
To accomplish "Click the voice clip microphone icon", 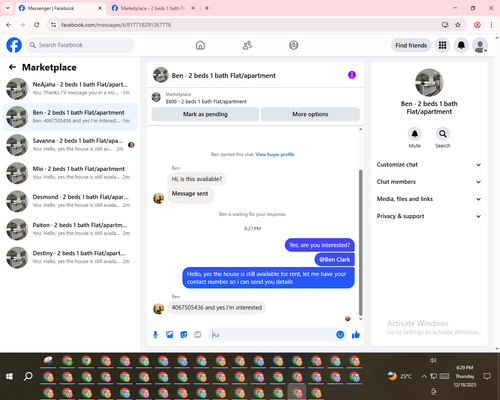I will [155, 335].
